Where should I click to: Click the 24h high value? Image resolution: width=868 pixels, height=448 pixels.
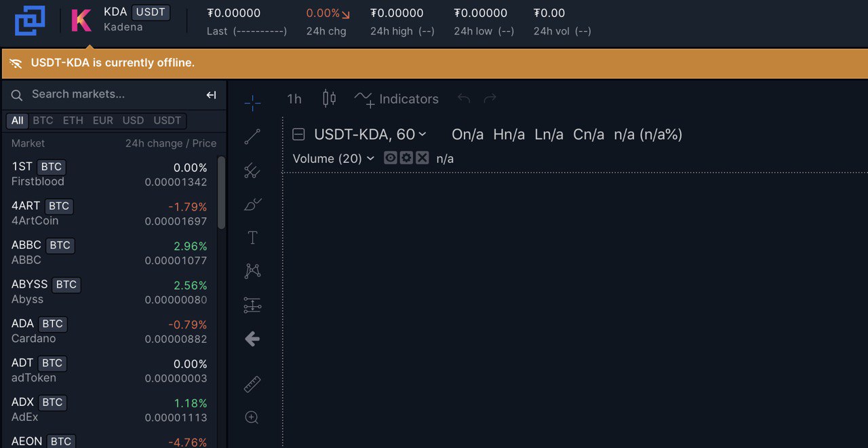(x=397, y=13)
